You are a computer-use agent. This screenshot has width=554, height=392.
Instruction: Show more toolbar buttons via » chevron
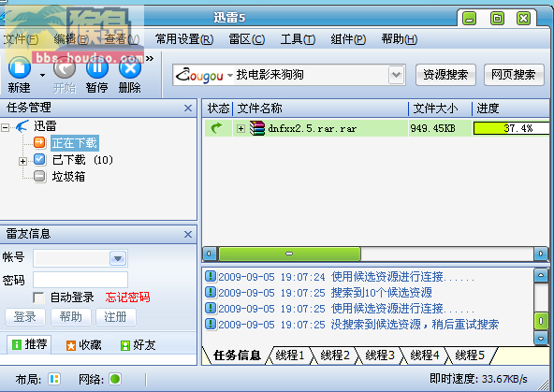[x=150, y=59]
